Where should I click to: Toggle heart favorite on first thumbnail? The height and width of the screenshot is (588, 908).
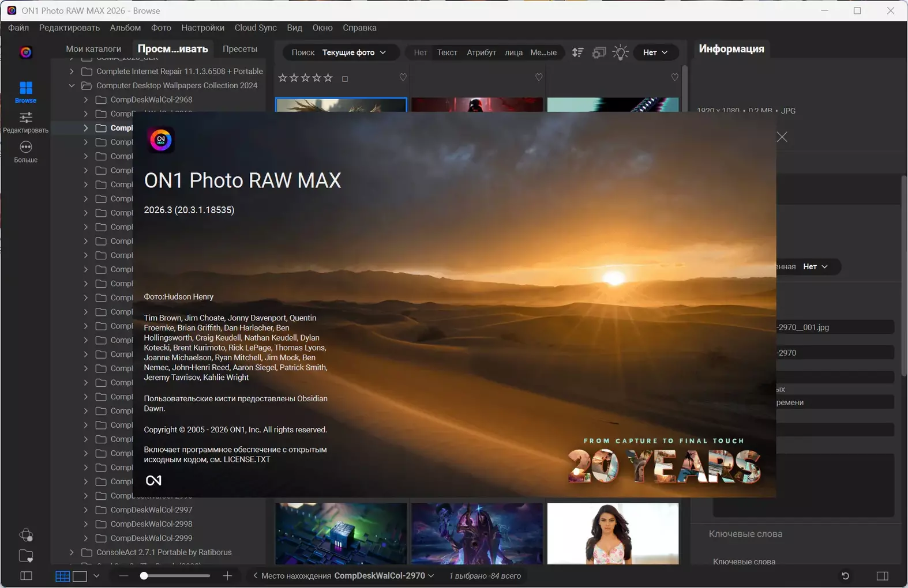pos(403,77)
